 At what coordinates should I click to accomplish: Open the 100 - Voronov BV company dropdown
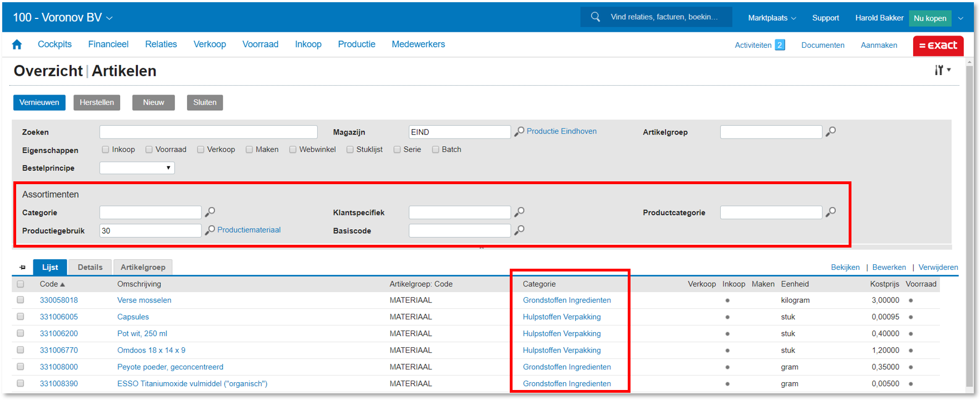click(x=63, y=18)
